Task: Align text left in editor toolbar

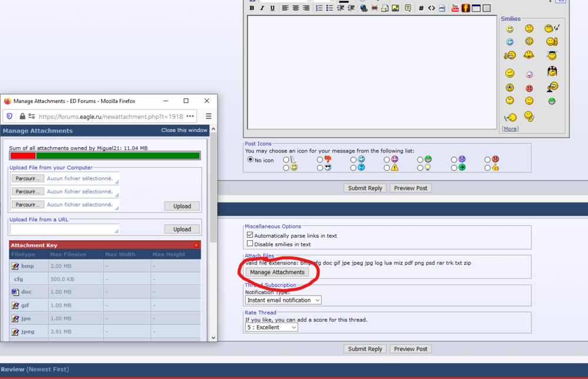Action: [285, 8]
